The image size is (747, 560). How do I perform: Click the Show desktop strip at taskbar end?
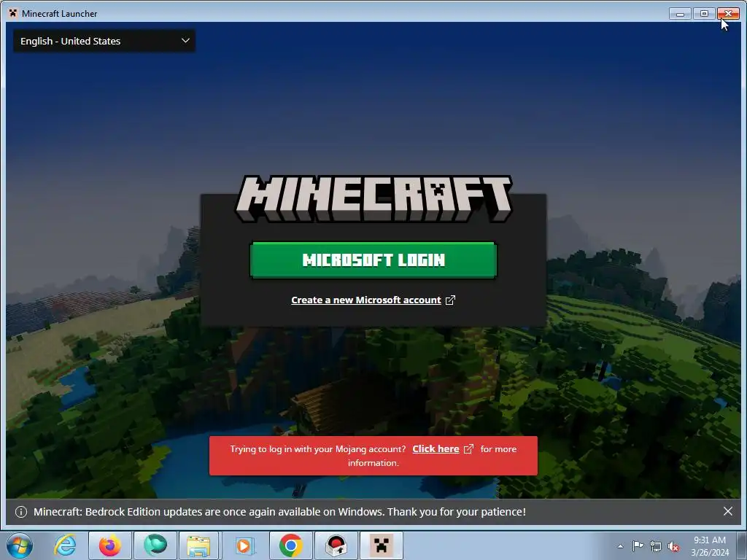(742, 545)
